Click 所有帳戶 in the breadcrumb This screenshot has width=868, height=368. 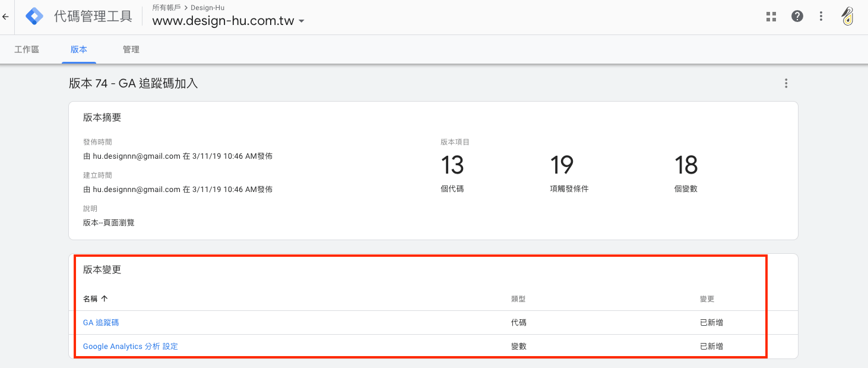click(x=166, y=8)
